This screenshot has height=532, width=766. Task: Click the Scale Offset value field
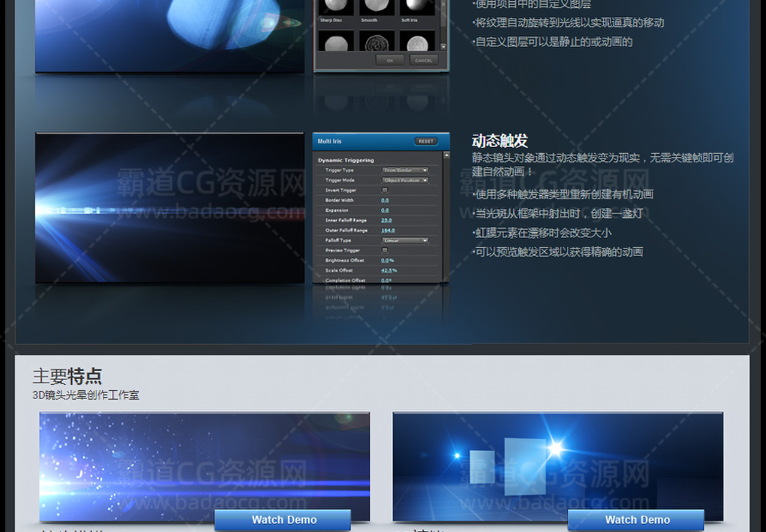click(389, 270)
